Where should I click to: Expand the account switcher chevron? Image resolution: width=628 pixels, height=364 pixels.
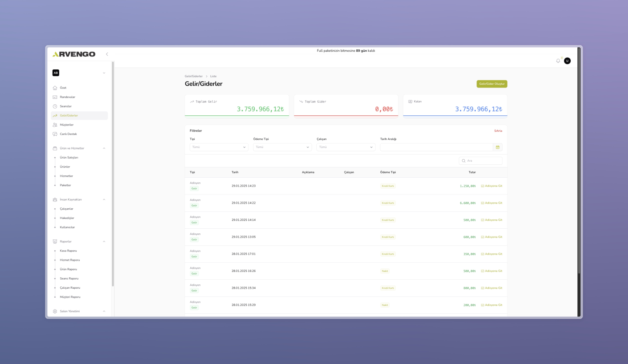pyautogui.click(x=104, y=73)
